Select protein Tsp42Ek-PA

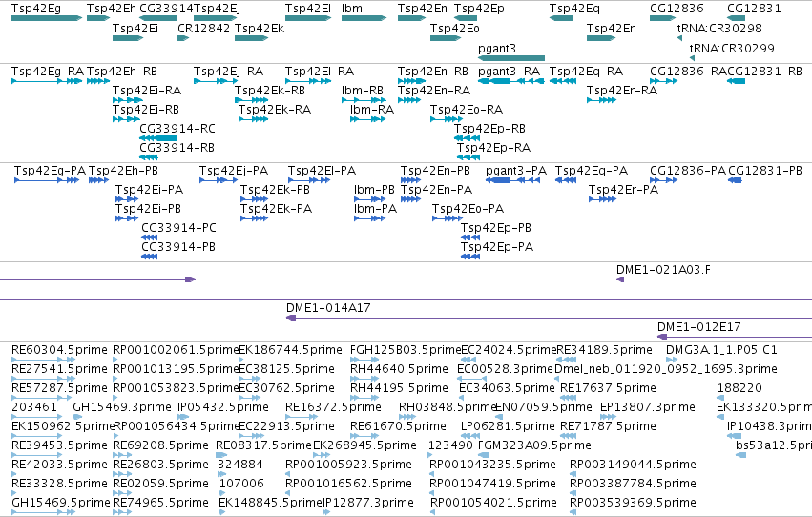276,209
